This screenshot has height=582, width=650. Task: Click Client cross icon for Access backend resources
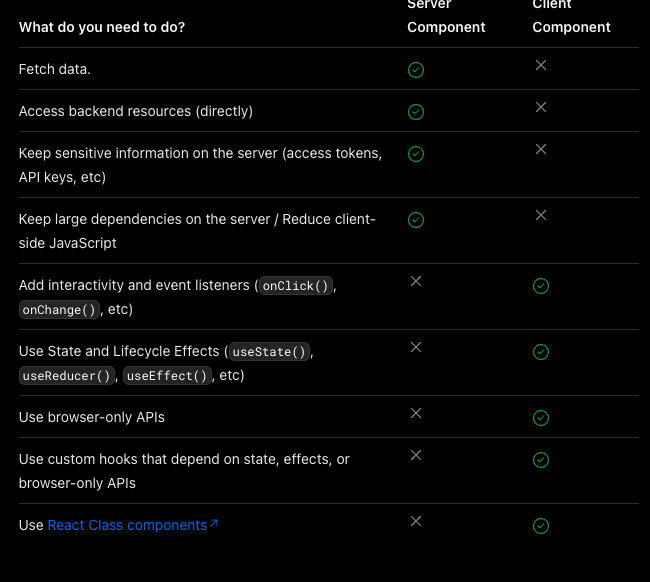[541, 107]
